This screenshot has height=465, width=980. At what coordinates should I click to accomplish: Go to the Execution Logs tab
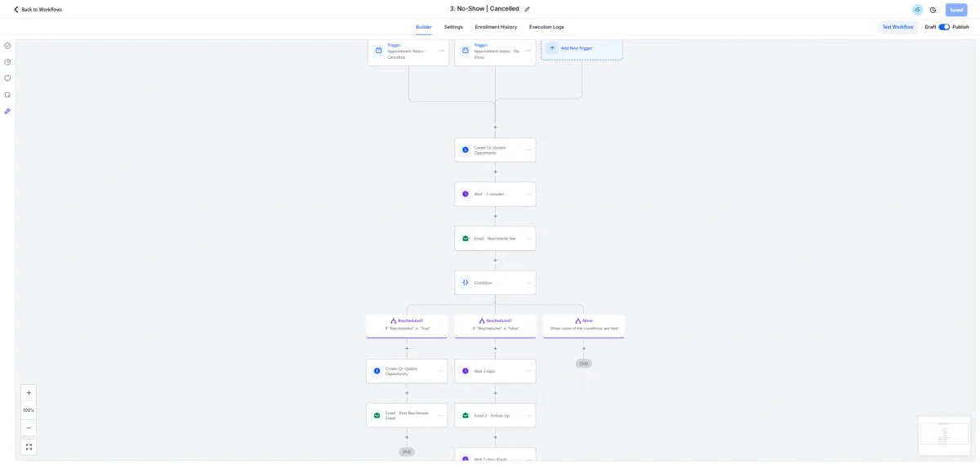[x=546, y=27]
